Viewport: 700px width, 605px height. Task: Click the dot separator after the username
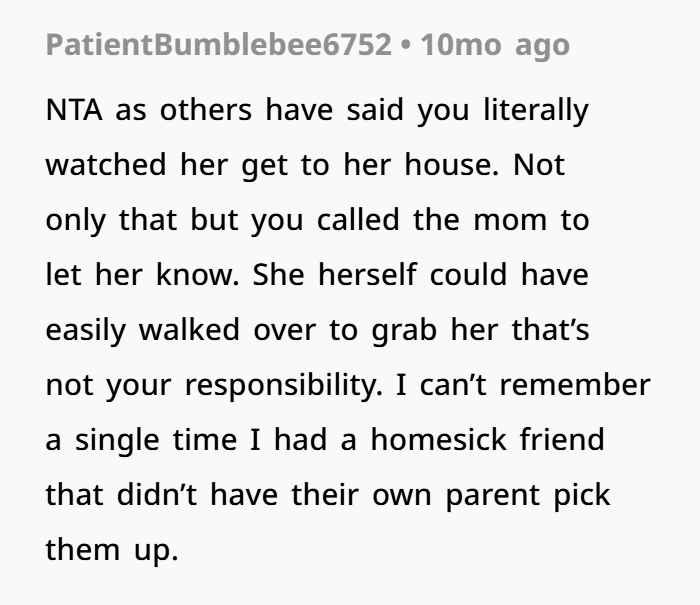(x=406, y=45)
